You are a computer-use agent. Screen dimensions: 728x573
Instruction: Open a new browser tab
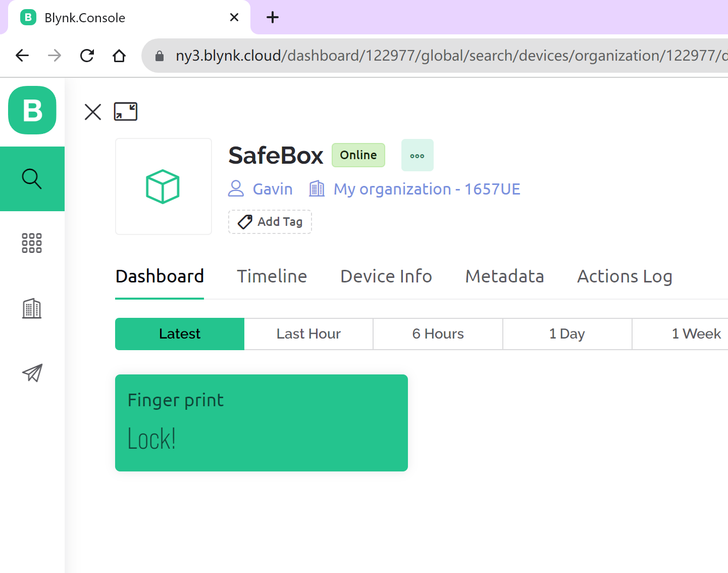[x=273, y=17]
